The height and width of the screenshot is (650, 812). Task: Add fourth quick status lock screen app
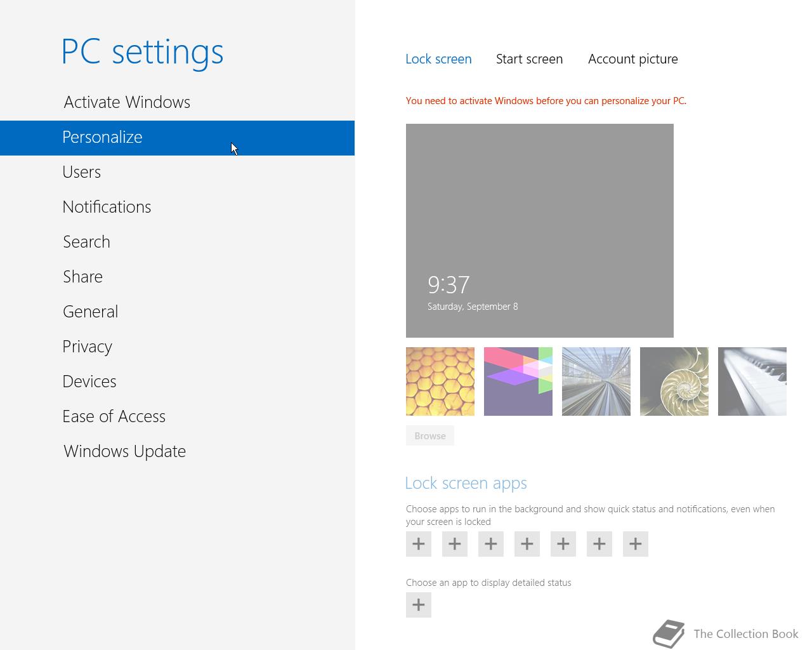tap(527, 544)
